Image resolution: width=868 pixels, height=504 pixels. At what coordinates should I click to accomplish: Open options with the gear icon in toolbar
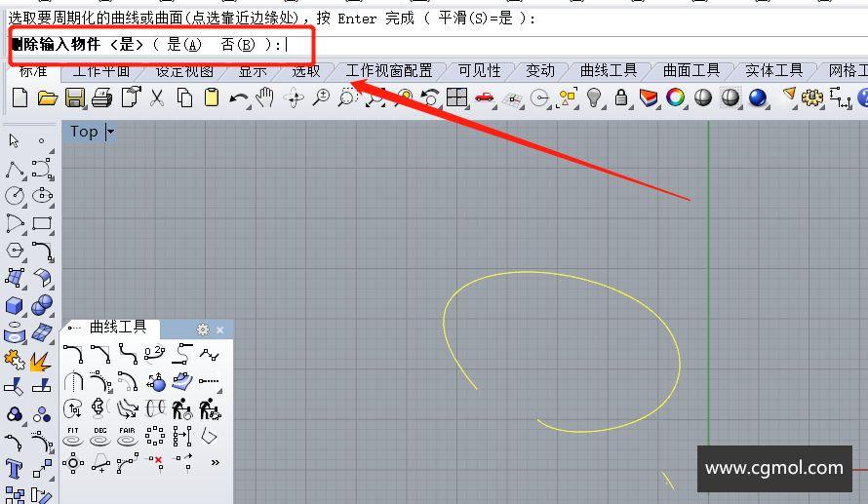point(812,97)
